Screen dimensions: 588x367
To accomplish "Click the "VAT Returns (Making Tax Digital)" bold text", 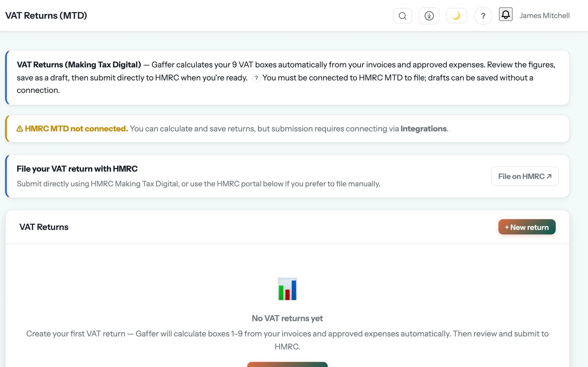I will click(79, 65).
